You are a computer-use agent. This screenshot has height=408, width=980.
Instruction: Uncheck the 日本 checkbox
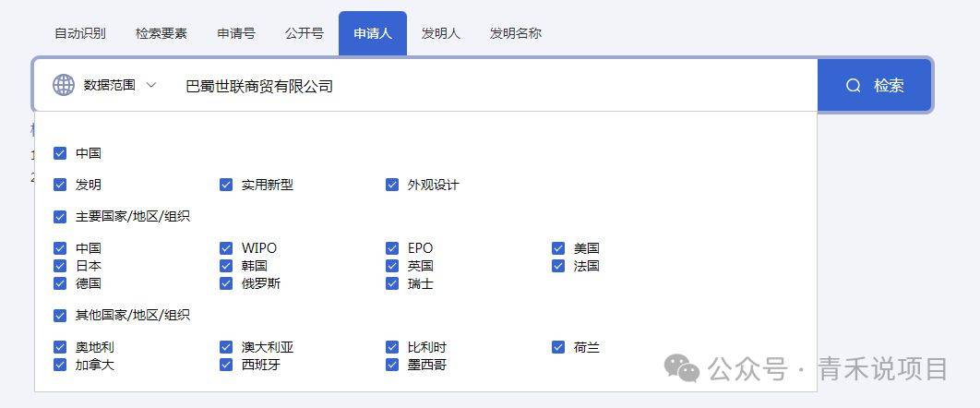[x=60, y=266]
